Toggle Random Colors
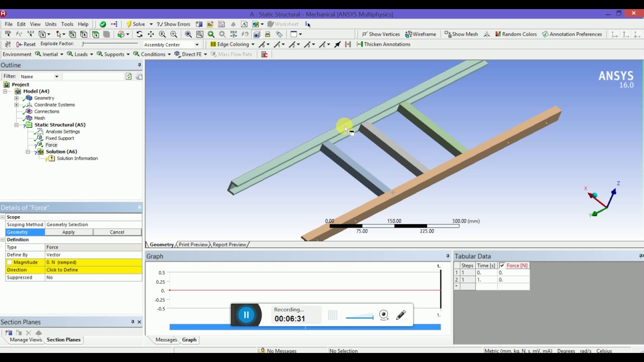This screenshot has width=644, height=362. (x=516, y=34)
